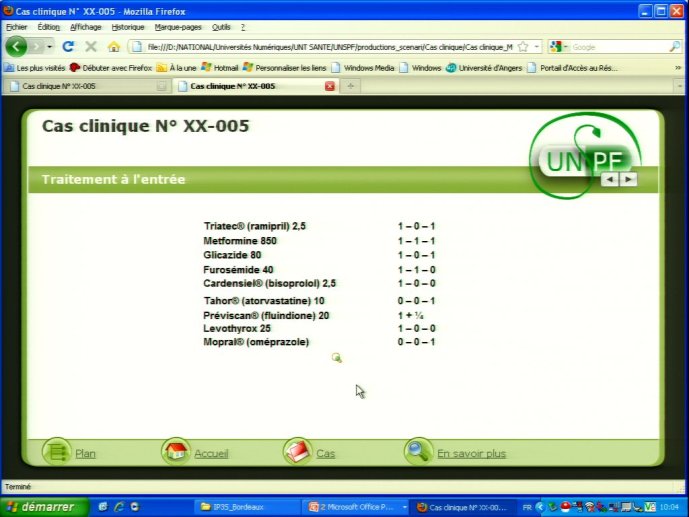The image size is (689, 517).
Task: Click the démarrer Start button
Action: [44, 507]
